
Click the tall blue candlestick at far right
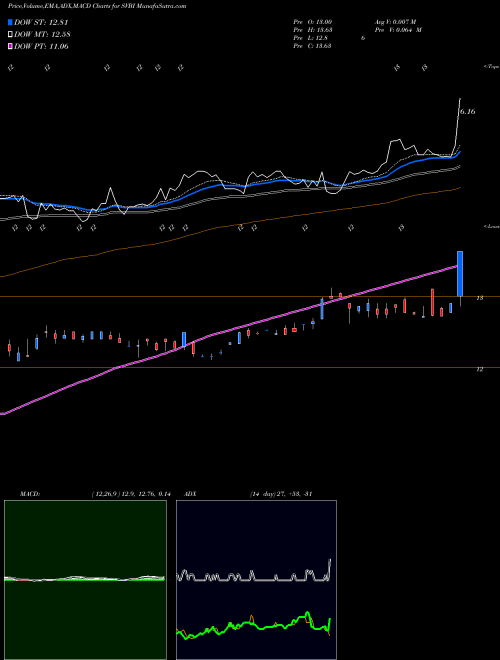point(460,274)
